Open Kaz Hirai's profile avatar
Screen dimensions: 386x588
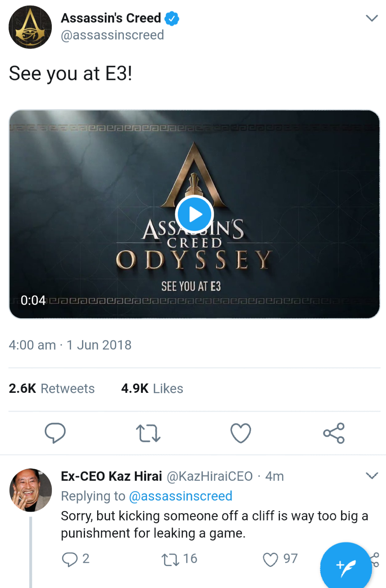tap(31, 490)
